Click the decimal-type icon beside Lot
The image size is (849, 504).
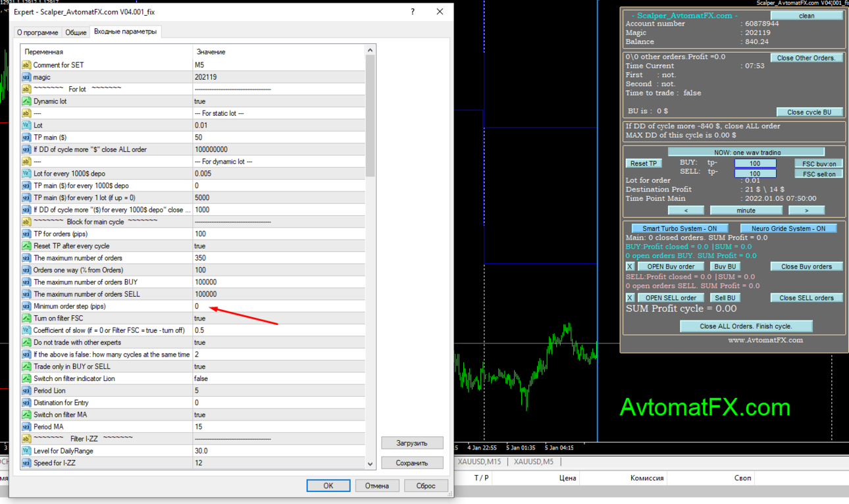26,125
